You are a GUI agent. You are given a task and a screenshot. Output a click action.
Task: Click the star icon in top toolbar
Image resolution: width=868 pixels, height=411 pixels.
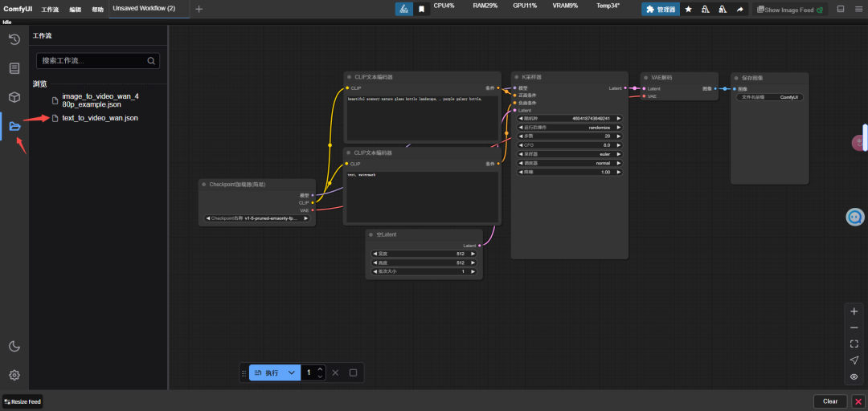(688, 9)
